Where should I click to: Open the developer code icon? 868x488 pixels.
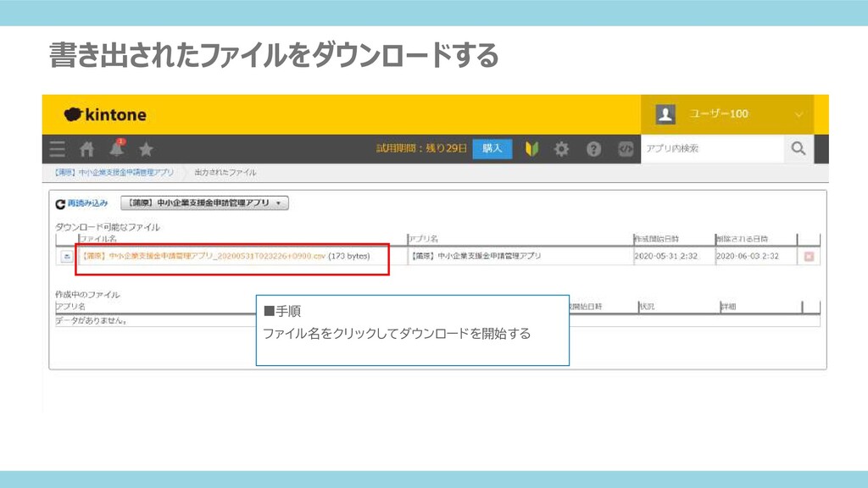pyautogui.click(x=626, y=149)
